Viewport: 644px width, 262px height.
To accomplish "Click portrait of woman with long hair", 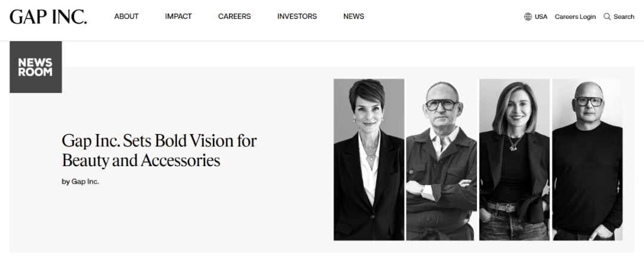I will tap(514, 160).
